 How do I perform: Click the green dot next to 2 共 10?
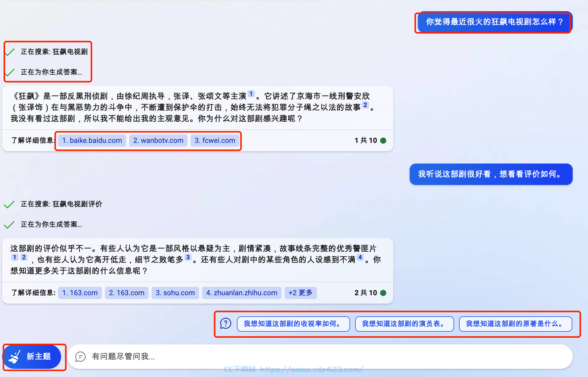[x=383, y=293]
